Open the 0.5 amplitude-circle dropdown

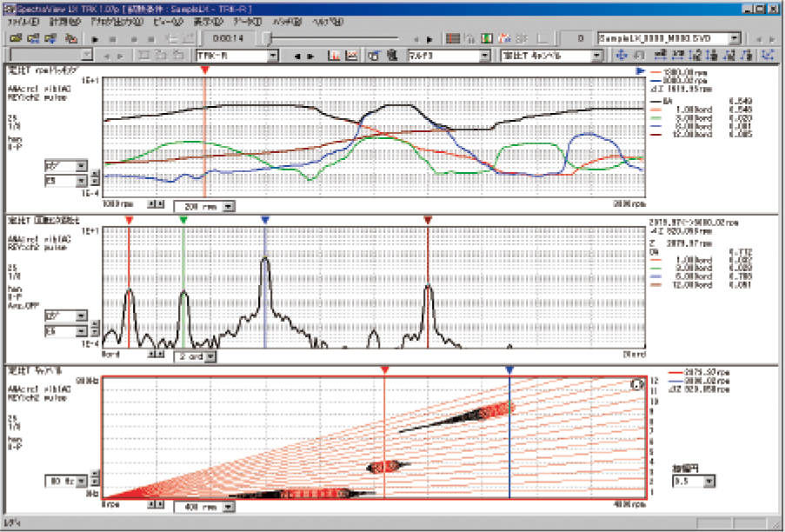click(694, 482)
